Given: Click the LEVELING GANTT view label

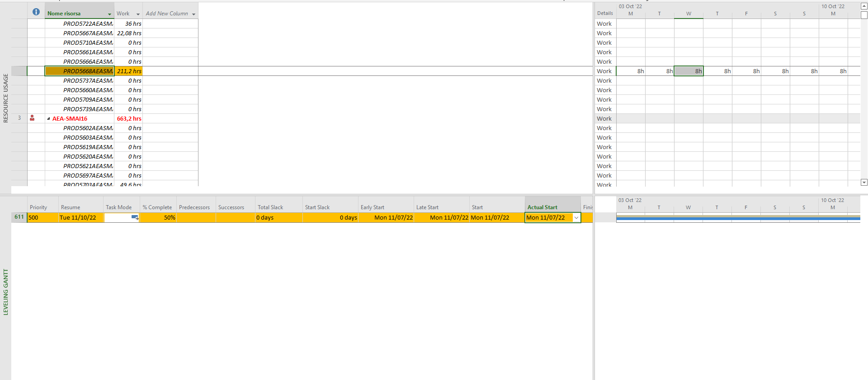Looking at the screenshot, I should coord(6,292).
